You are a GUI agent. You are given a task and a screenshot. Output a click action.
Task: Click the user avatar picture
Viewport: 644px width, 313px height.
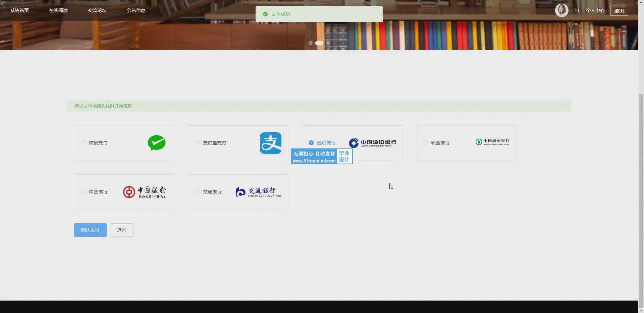point(561,10)
